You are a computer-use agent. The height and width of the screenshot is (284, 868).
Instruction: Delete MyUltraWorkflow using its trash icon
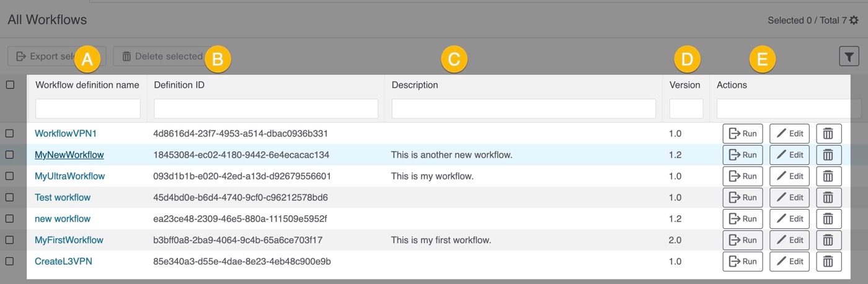tap(828, 176)
